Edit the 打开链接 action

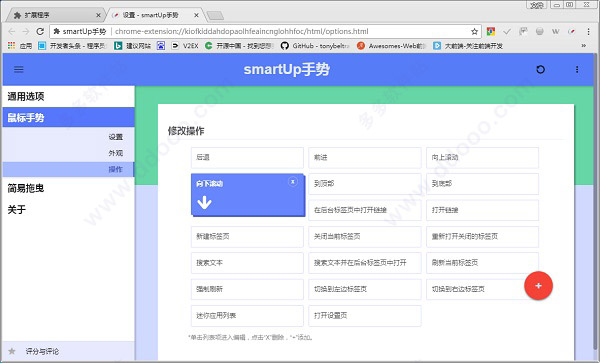pyautogui.click(x=482, y=210)
